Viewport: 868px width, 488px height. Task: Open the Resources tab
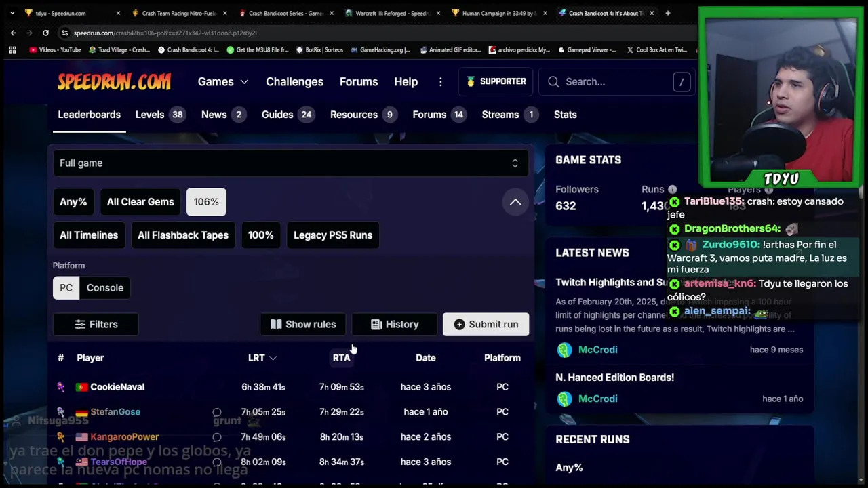click(364, 115)
